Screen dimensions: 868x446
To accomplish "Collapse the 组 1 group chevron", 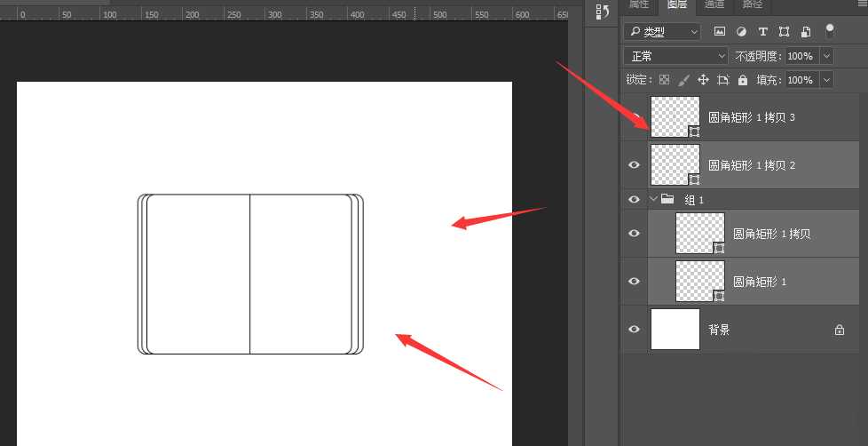I will pos(654,198).
